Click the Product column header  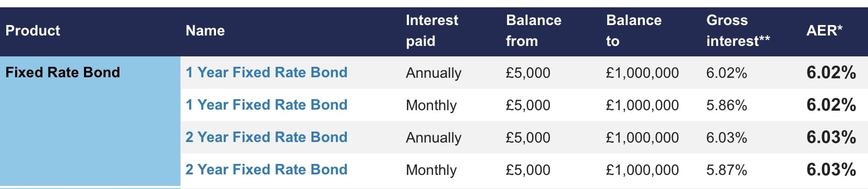tap(33, 31)
